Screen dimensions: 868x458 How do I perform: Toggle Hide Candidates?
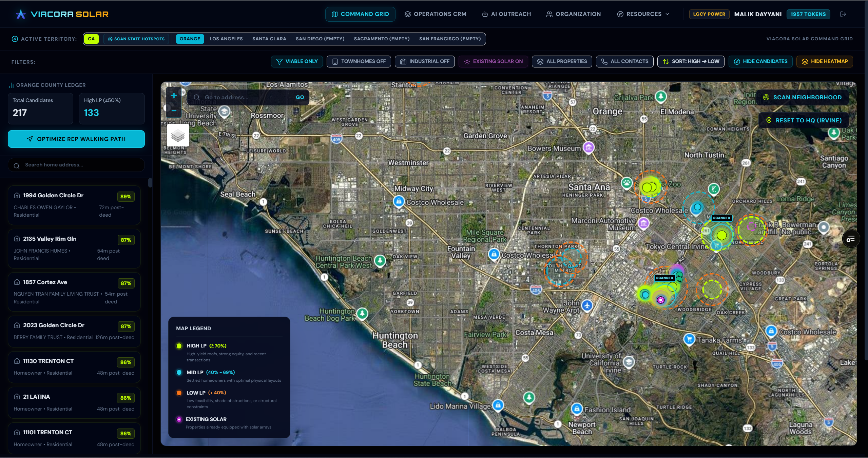[x=760, y=61]
